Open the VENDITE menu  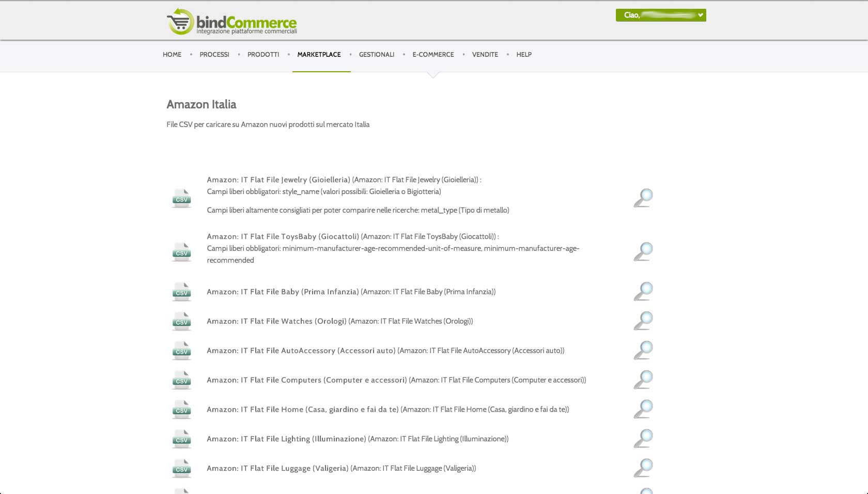pyautogui.click(x=485, y=54)
